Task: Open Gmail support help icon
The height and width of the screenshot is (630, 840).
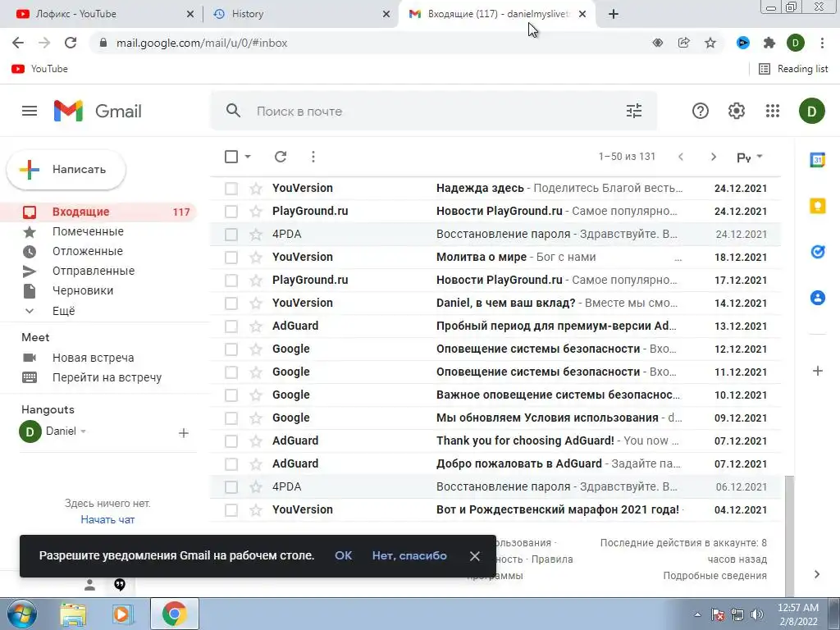Action: 701,111
